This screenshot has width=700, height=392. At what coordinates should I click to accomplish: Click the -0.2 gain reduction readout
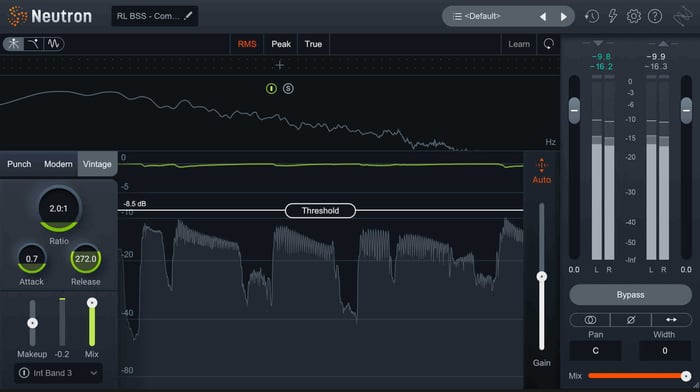pos(62,354)
